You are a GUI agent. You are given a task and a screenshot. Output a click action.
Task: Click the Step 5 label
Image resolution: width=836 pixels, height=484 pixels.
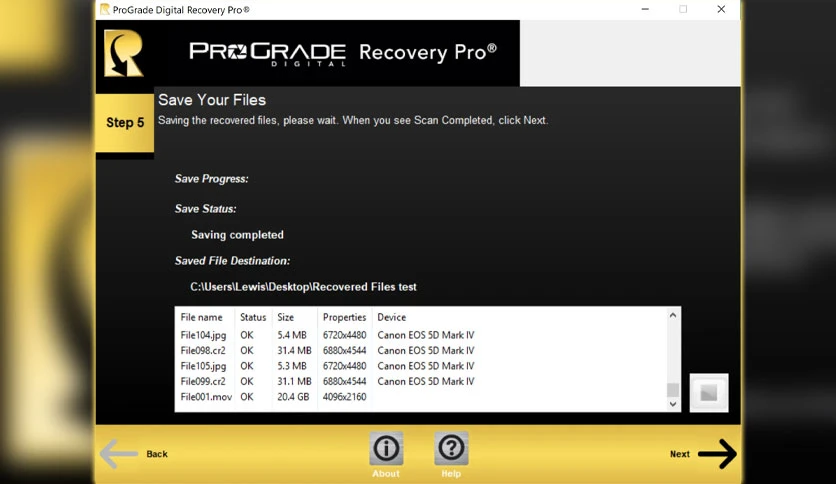pyautogui.click(x=125, y=123)
